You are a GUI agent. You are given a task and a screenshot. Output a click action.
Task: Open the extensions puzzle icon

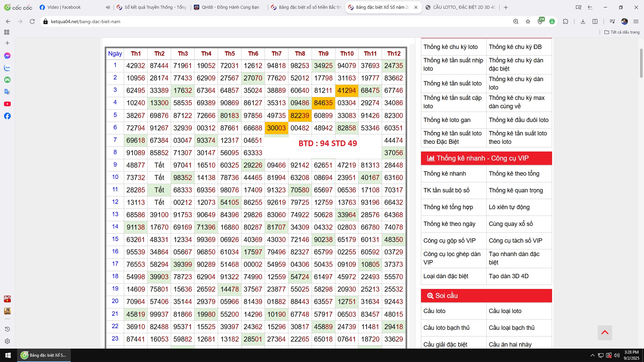click(x=566, y=21)
